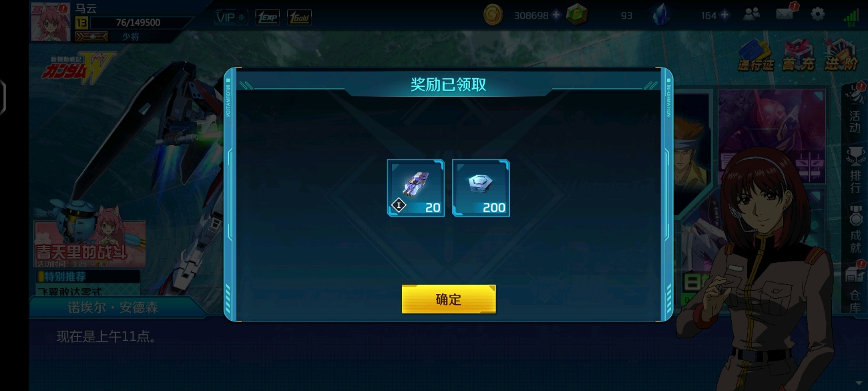Open the settings gear

coord(818,14)
